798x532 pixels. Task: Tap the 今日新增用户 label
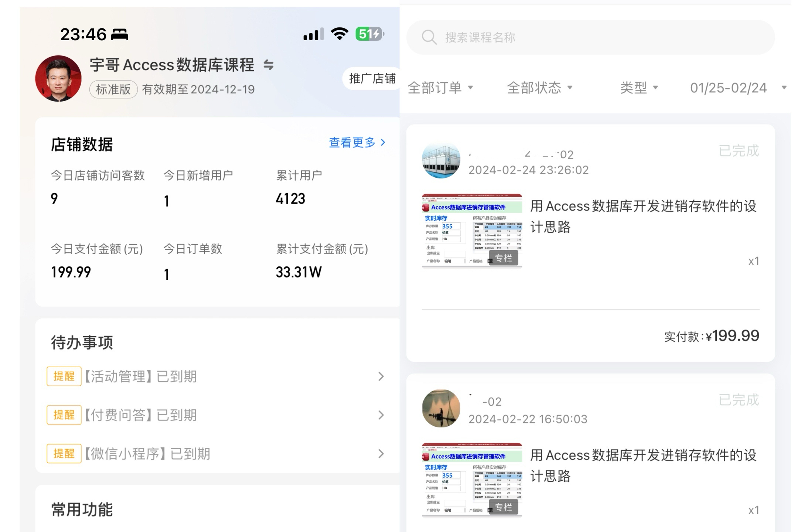click(198, 175)
